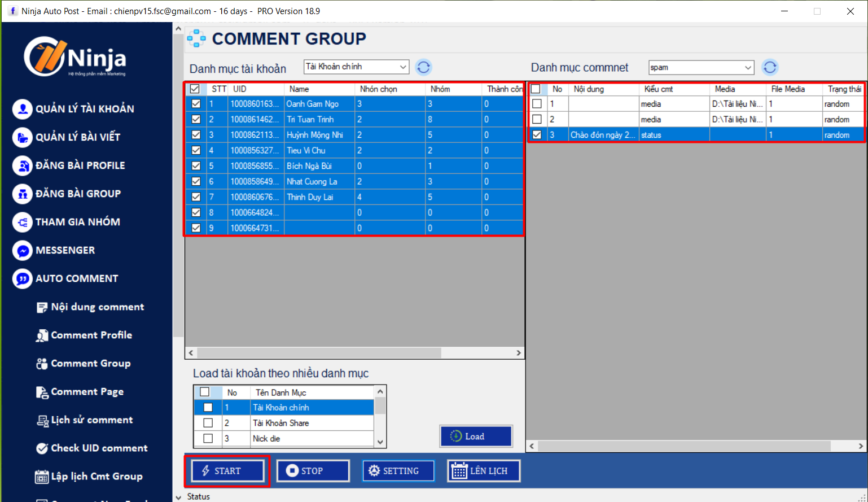The width and height of the screenshot is (868, 502).
Task: Click the comments table horizontal scrollbar thumb
Action: [x=684, y=446]
